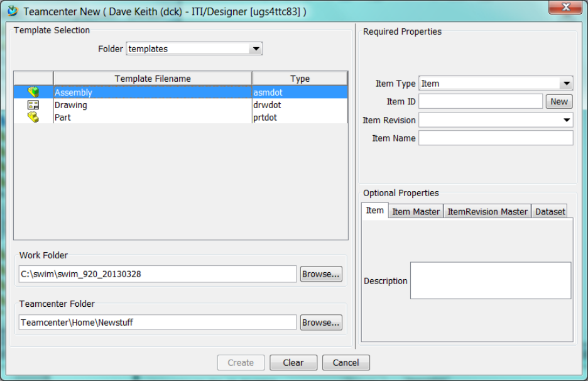
Task: Cancel the Teamcenter New dialog
Action: click(346, 363)
